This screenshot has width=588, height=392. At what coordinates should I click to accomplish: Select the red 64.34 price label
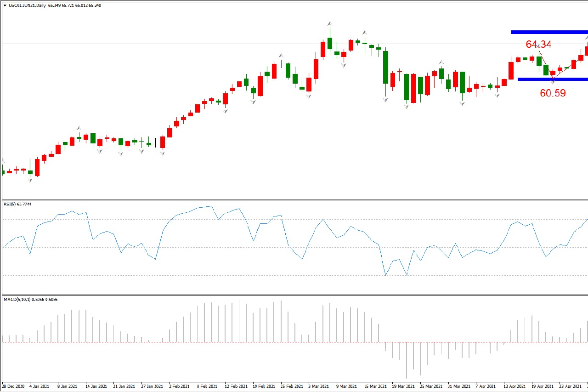tap(538, 44)
